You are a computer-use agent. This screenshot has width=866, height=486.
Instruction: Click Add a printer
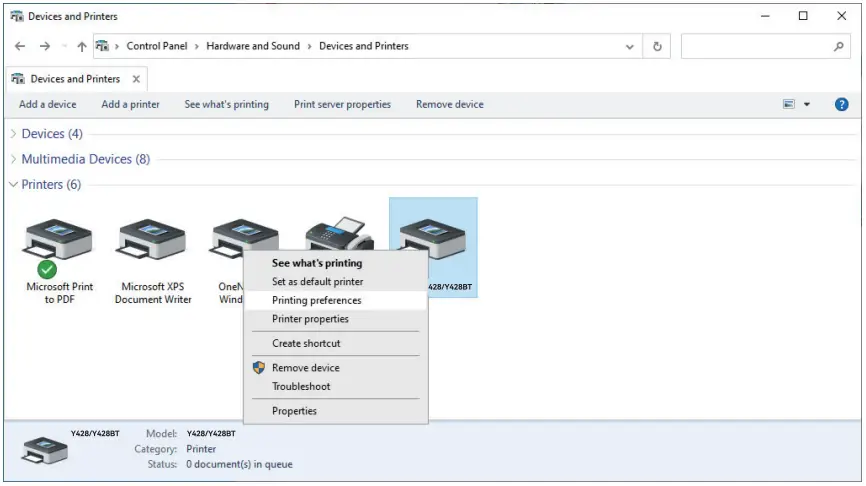coord(130,104)
